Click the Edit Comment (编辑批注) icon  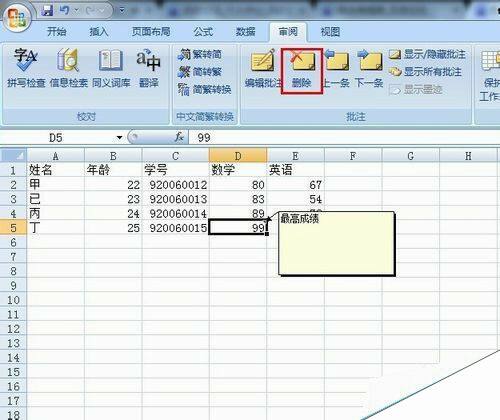pos(263,68)
